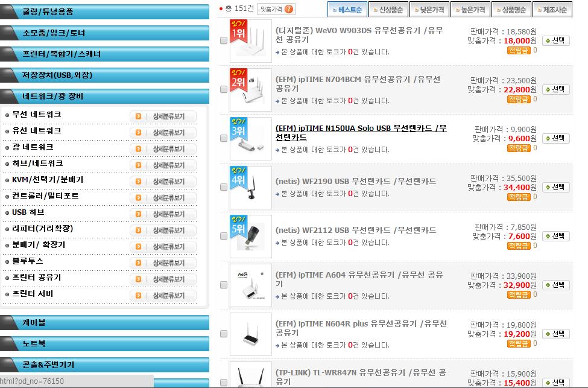The image size is (588, 388).
Task: Click the orange arrow icon beside 블루투스
Action: pyautogui.click(x=139, y=262)
